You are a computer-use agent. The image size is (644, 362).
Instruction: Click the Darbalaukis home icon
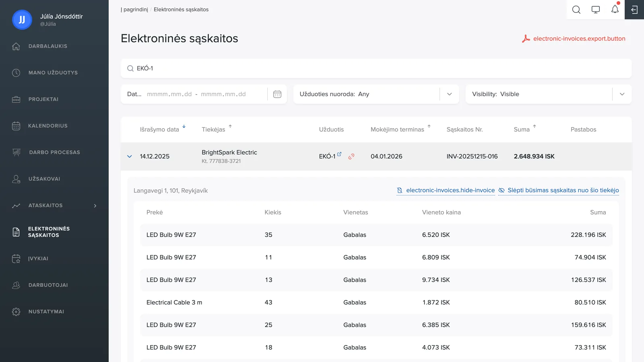click(x=16, y=46)
